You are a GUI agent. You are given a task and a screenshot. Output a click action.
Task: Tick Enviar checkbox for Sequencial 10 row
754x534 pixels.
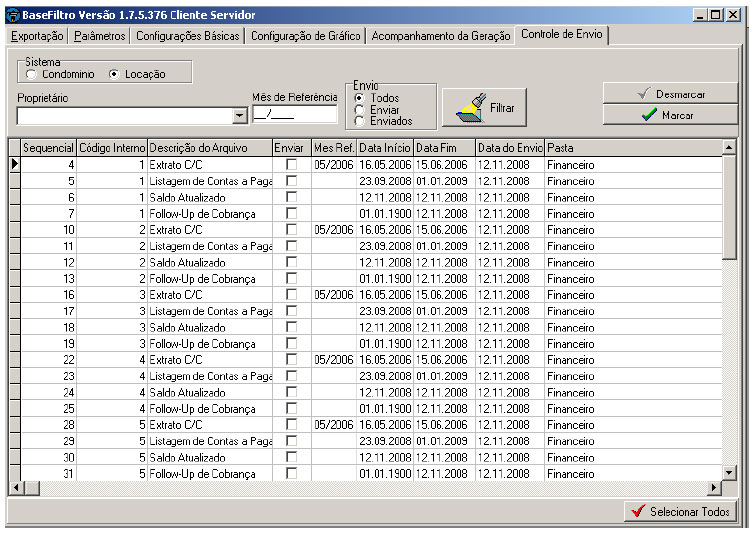pos(291,229)
